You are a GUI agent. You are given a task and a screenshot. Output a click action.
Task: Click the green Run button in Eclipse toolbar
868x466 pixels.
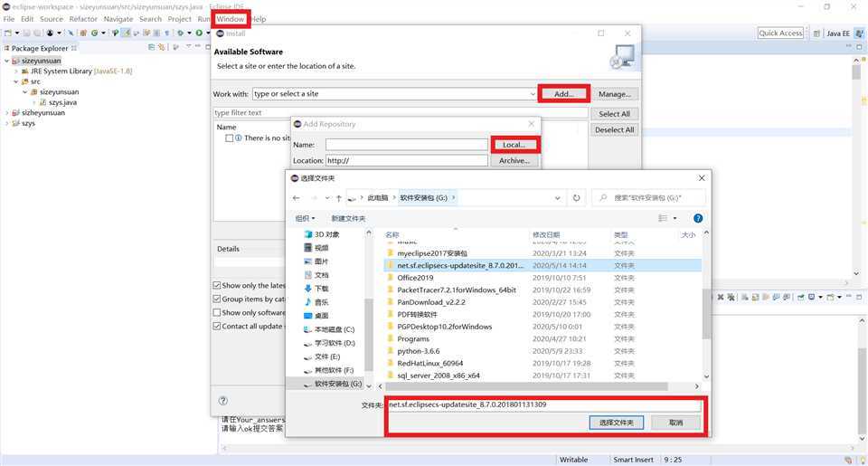[199, 33]
